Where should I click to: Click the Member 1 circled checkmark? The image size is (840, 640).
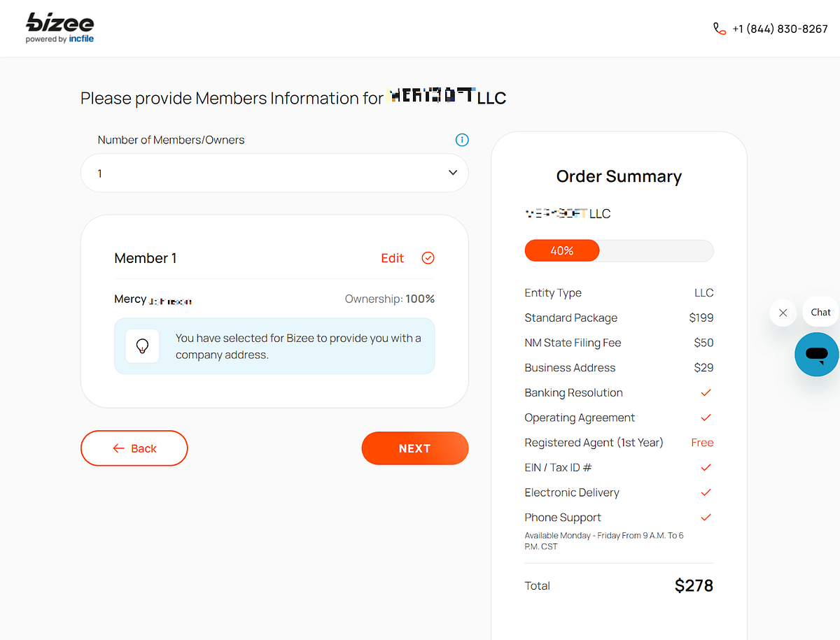pyautogui.click(x=428, y=258)
